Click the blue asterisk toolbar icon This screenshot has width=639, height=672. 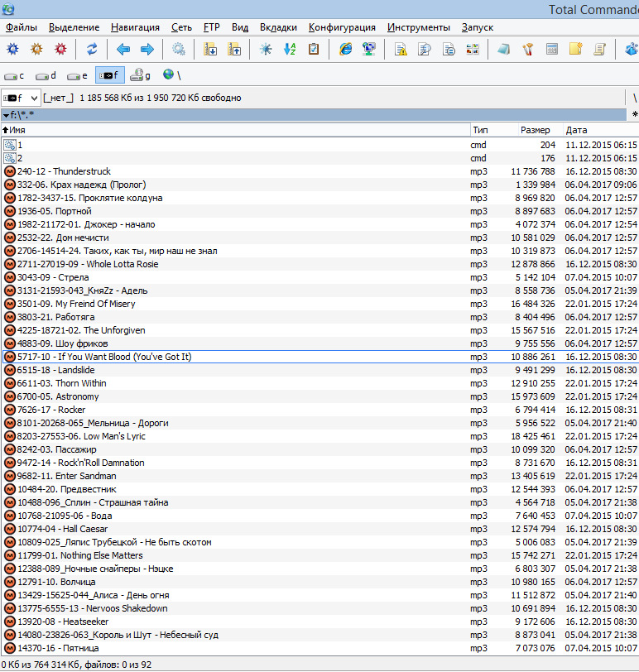pyautogui.click(x=266, y=50)
